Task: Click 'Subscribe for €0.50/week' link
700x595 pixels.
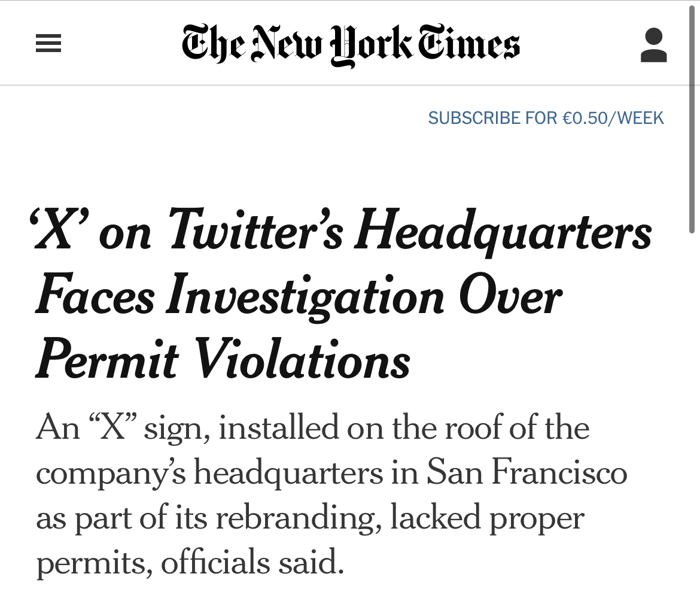Action: (x=546, y=118)
